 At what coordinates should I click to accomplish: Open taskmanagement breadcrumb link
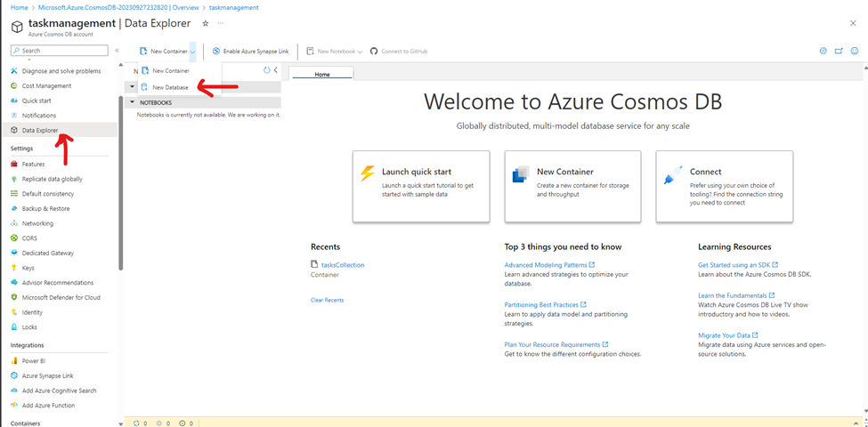tap(233, 8)
